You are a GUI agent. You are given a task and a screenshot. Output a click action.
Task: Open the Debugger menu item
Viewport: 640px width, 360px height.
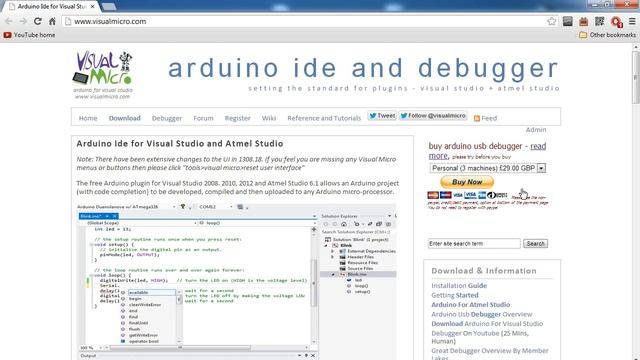pos(167,118)
